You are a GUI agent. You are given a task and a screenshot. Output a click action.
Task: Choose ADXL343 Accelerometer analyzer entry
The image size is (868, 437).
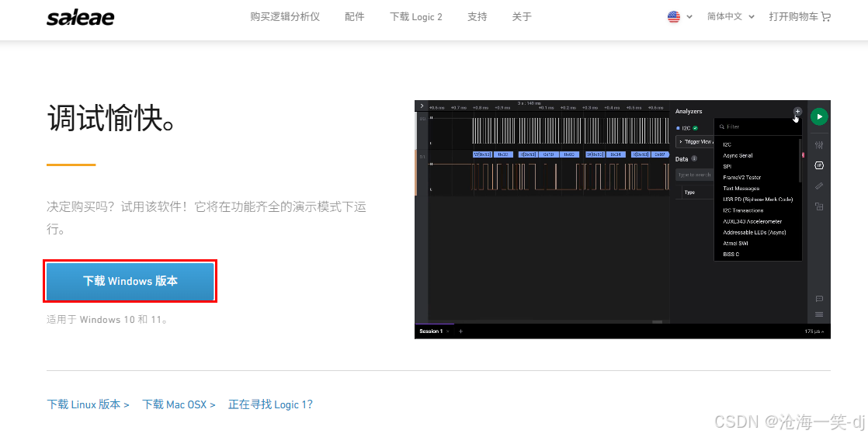(752, 221)
